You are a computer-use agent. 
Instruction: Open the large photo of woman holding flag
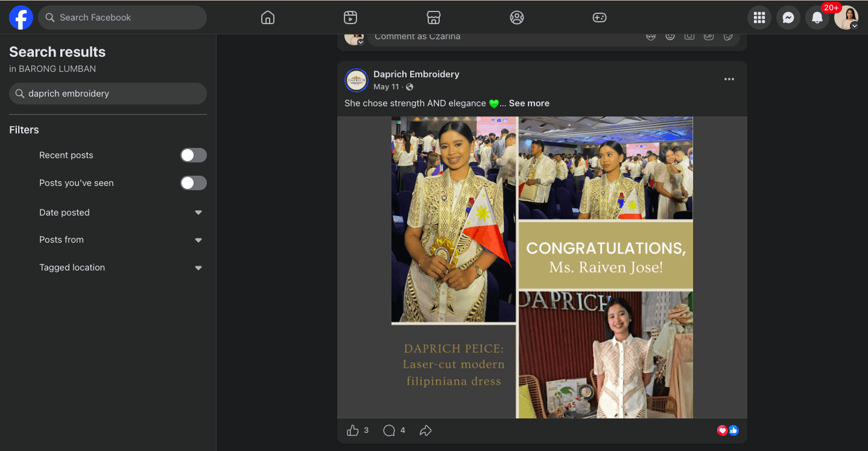[454, 220]
